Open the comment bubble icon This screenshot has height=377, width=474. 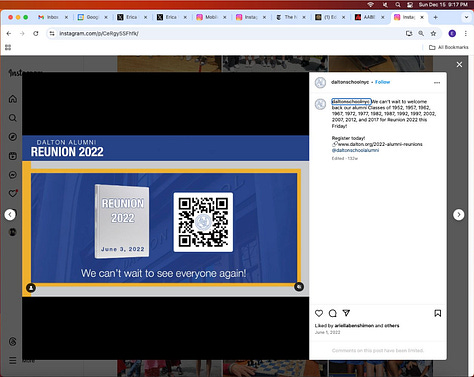pos(333,313)
